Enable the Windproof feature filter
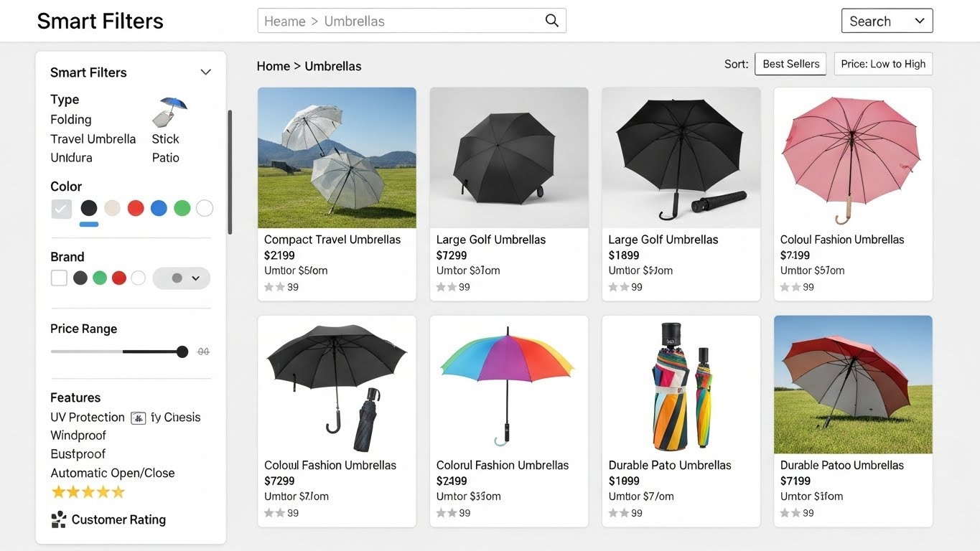 78,435
